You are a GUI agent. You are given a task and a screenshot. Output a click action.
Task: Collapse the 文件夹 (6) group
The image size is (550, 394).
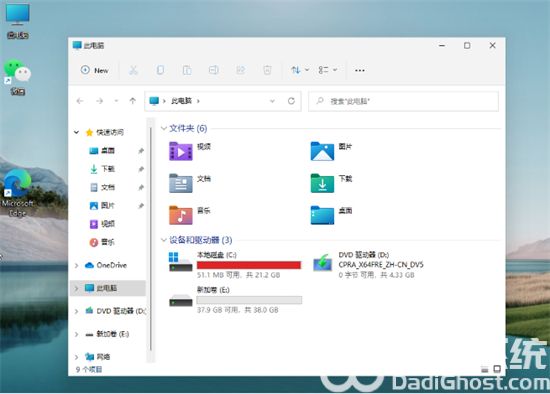163,128
